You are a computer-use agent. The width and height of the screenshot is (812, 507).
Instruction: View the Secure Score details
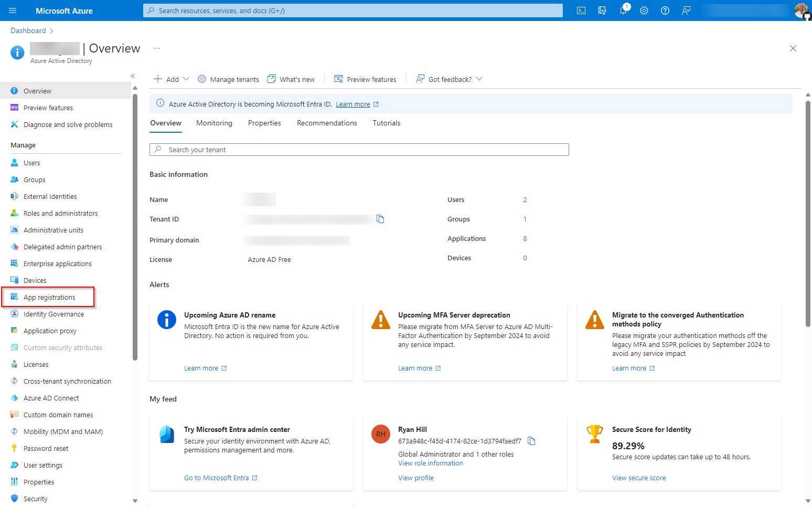(x=638, y=478)
